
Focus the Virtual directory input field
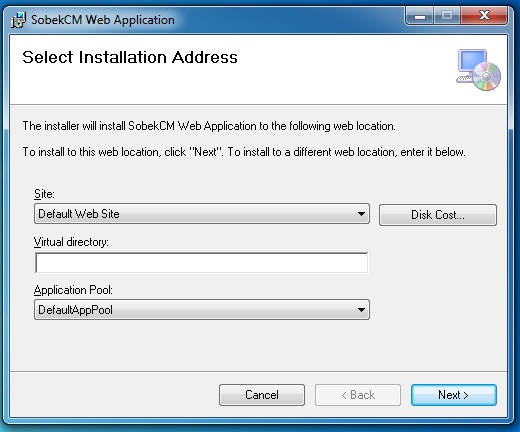click(202, 263)
